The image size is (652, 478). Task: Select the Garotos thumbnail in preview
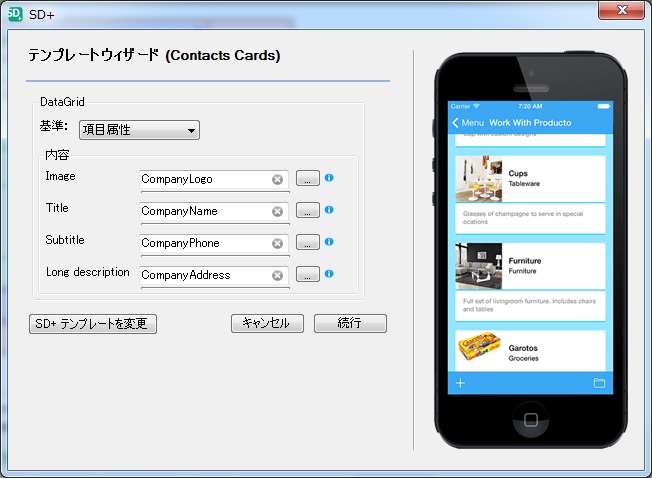(479, 348)
